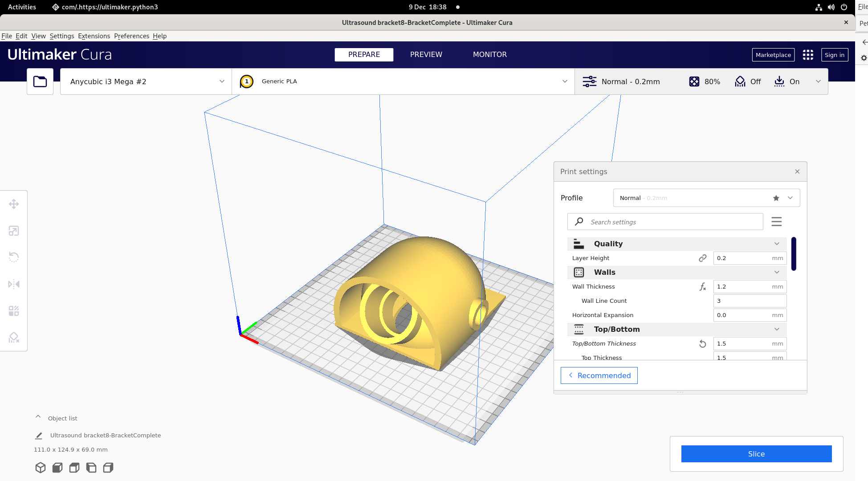Click the Wall Thickness fx formula icon
This screenshot has height=481, width=868.
click(x=703, y=287)
